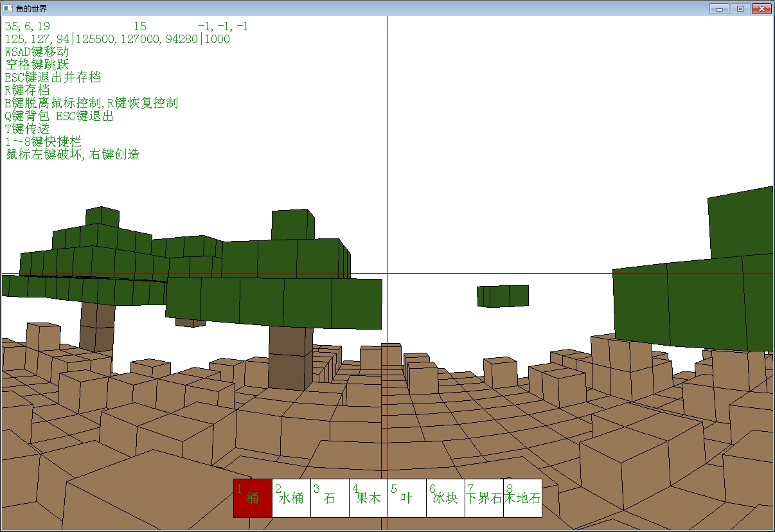Viewport: 775px width, 532px height.
Task: Select the 下界石 hotbar slot
Action: [x=484, y=498]
